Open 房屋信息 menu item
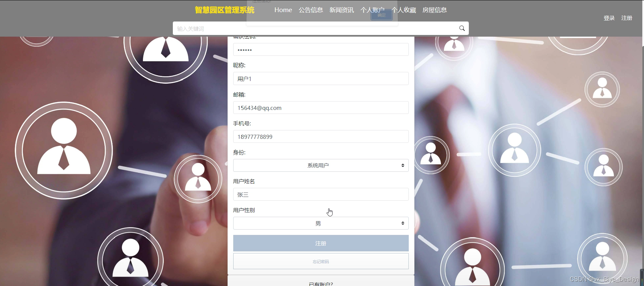This screenshot has width=644, height=286. [435, 10]
